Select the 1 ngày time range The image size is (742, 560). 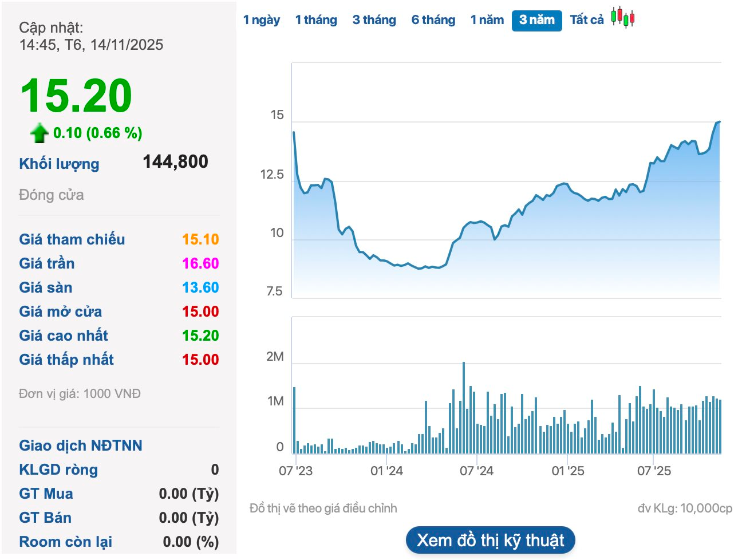(261, 20)
